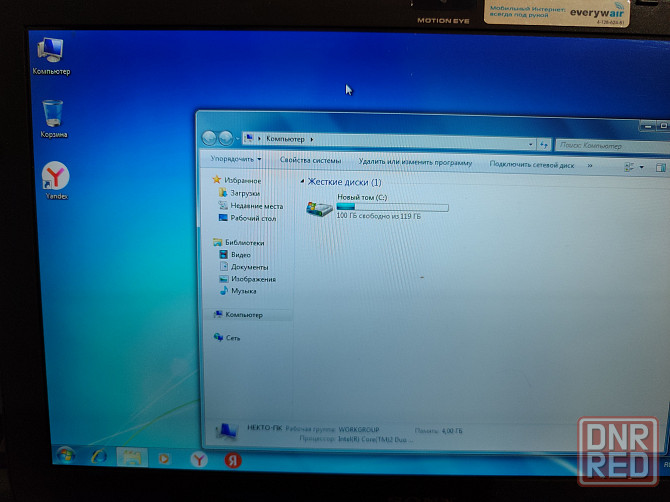Collapse the Жесткие диски group
This screenshot has height=502, width=670.
pos(302,182)
